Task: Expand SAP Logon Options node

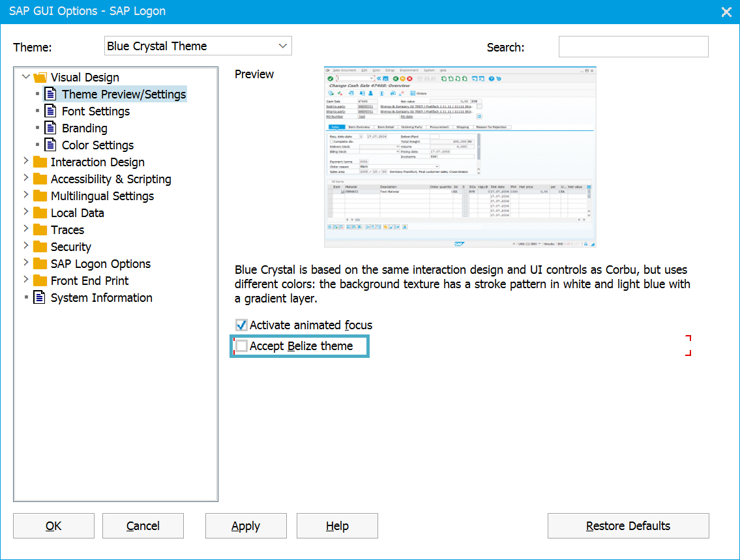Action: click(26, 263)
